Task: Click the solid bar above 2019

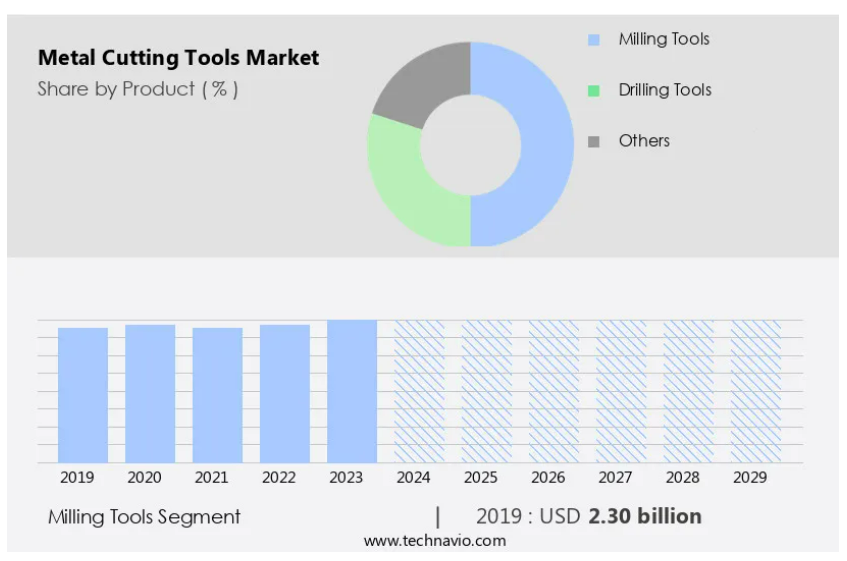Action: click(x=82, y=395)
